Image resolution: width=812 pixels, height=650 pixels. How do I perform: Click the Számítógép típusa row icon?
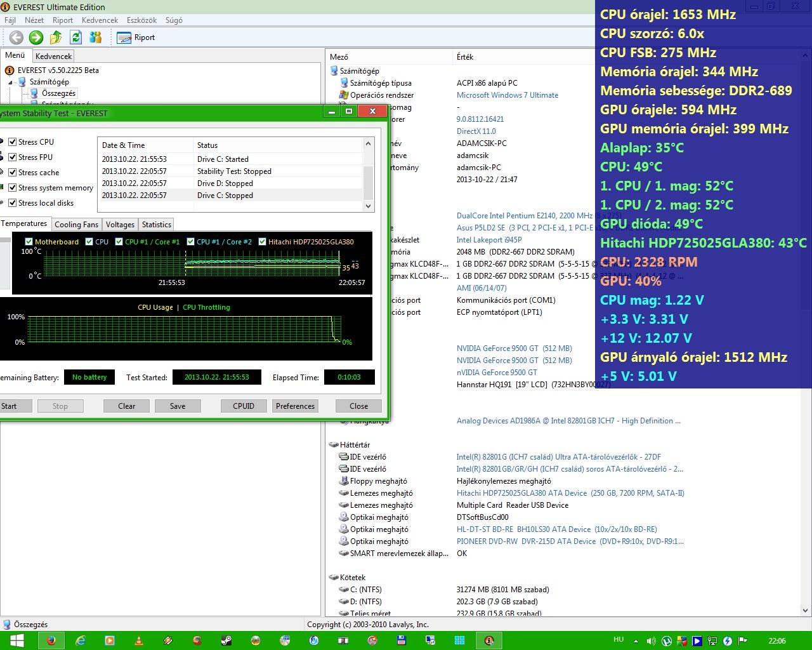(x=344, y=83)
